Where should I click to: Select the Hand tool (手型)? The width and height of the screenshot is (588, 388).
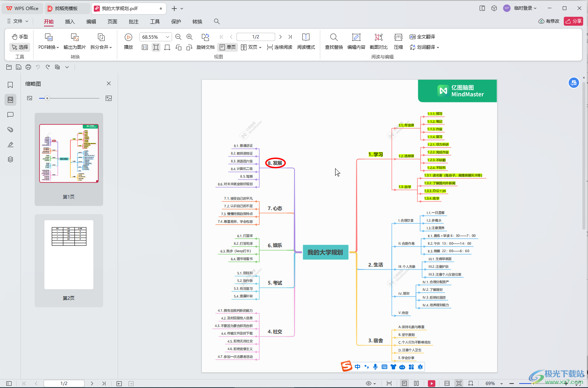(x=20, y=36)
